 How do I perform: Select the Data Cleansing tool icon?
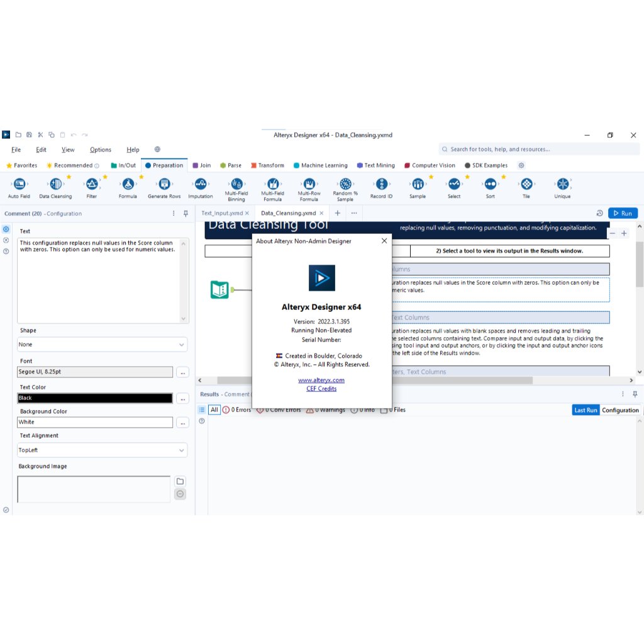[x=56, y=184]
